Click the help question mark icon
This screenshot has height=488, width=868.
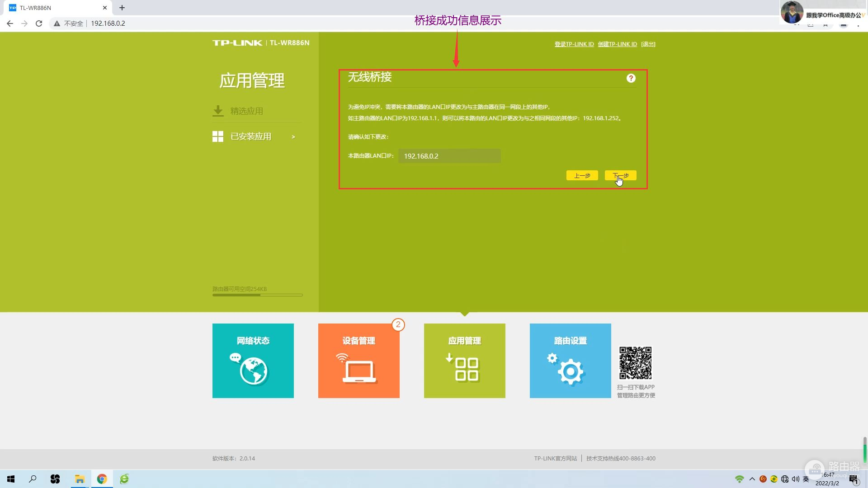tap(630, 78)
